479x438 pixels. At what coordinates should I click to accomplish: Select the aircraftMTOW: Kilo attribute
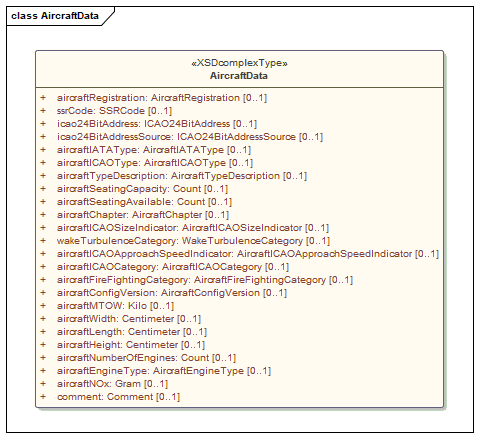click(115, 306)
